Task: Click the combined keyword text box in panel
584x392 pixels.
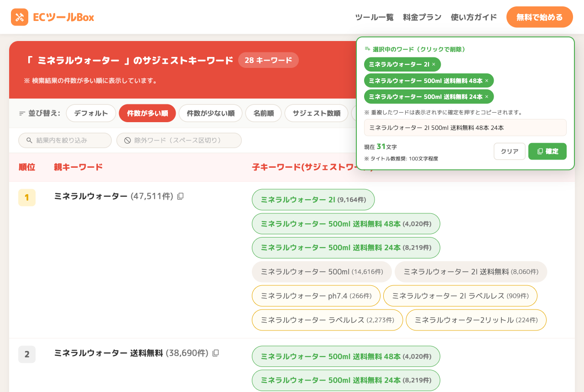Action: [465, 128]
